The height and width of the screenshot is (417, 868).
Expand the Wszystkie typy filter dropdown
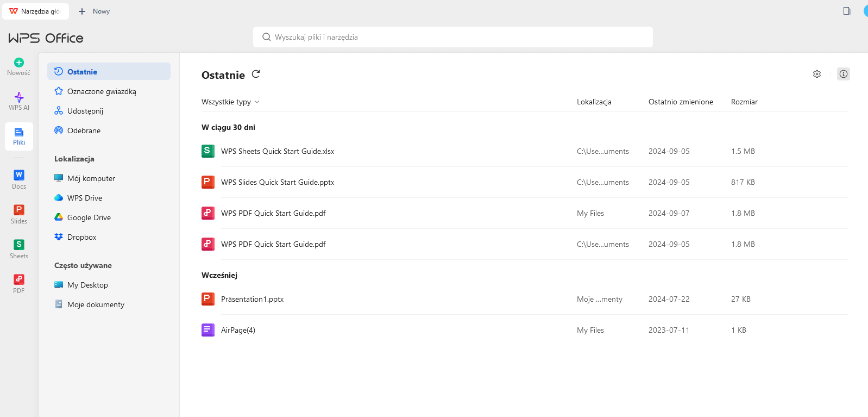[x=230, y=102]
